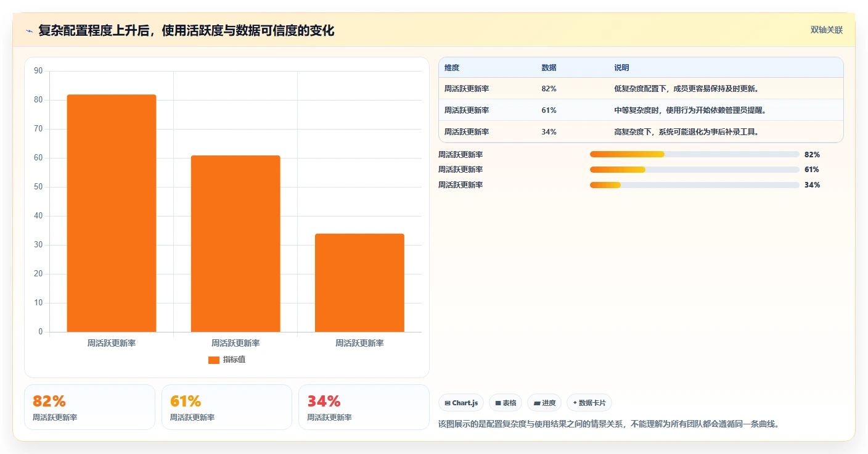
Task: Click the description 高复杂度下，系统可能退化为事后补录工具。
Action: (x=686, y=132)
